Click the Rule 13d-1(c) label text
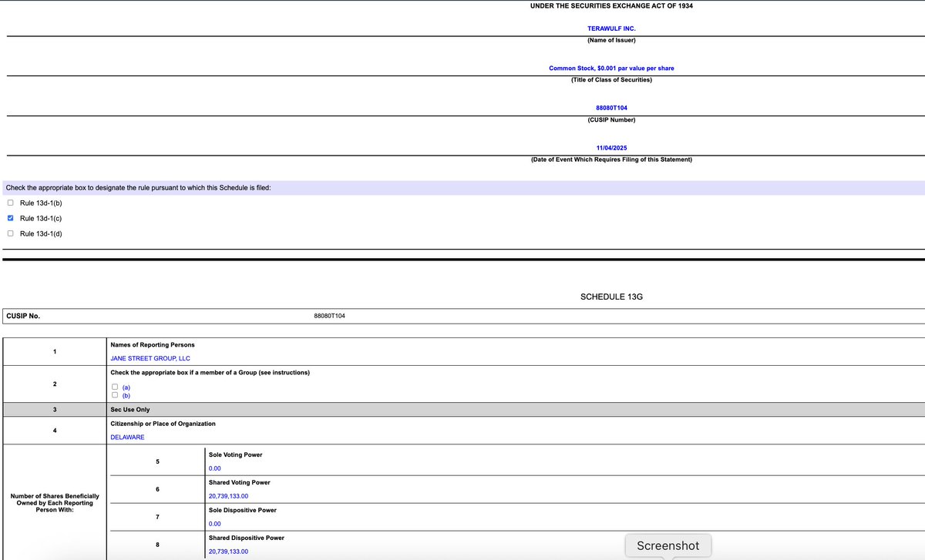 pyautogui.click(x=41, y=218)
